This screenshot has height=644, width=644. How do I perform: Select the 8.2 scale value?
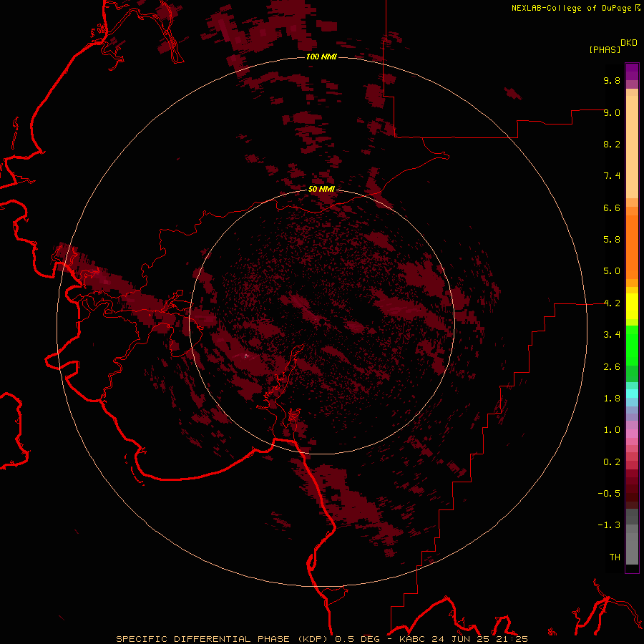coord(612,144)
